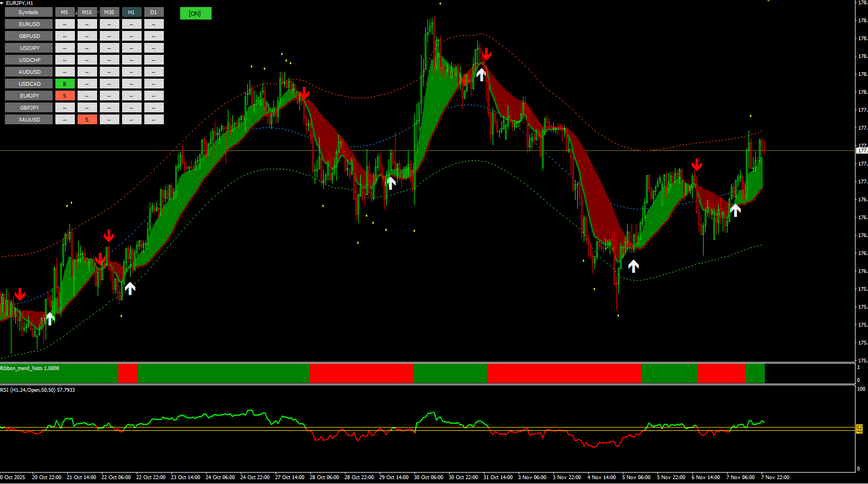
Task: Choose the EURJPY symbol button
Action: click(29, 95)
